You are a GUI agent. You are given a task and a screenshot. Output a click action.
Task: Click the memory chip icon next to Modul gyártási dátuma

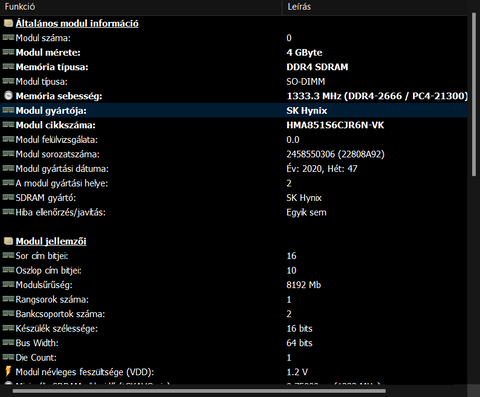click(x=8, y=168)
